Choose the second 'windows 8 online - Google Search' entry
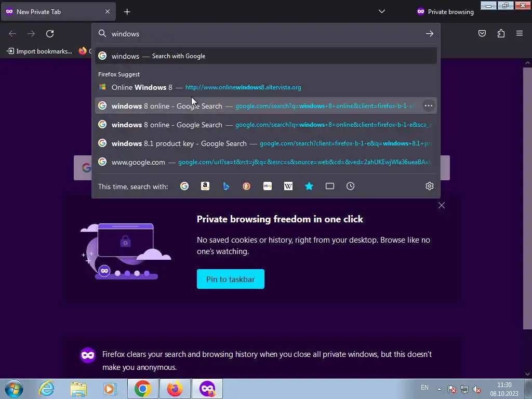The width and height of the screenshot is (532, 399). (266, 125)
